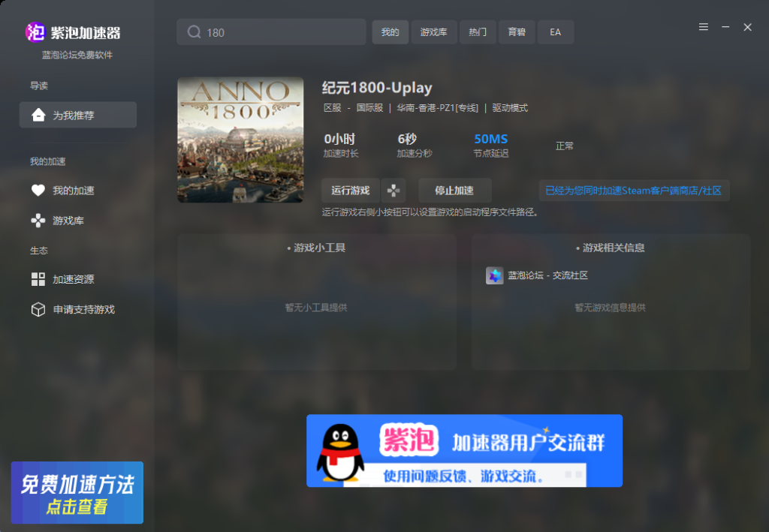Click the 运行游戏 button
The height and width of the screenshot is (532, 769).
point(351,191)
